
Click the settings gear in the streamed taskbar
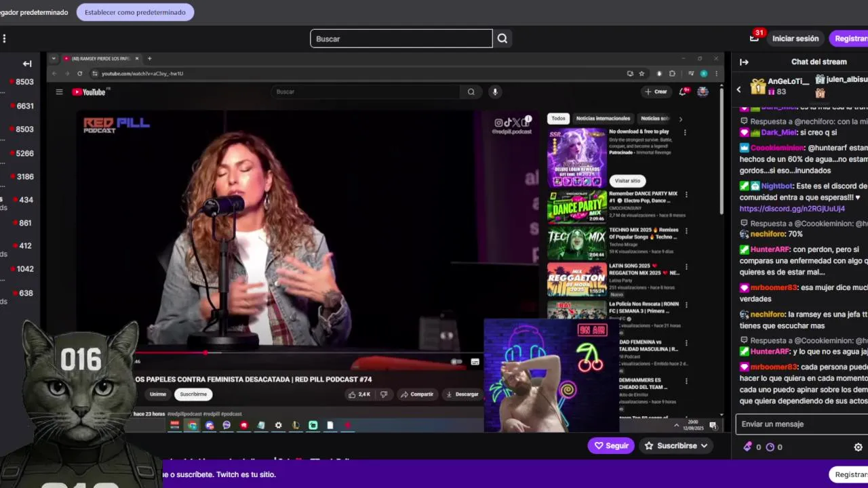pos(278,426)
